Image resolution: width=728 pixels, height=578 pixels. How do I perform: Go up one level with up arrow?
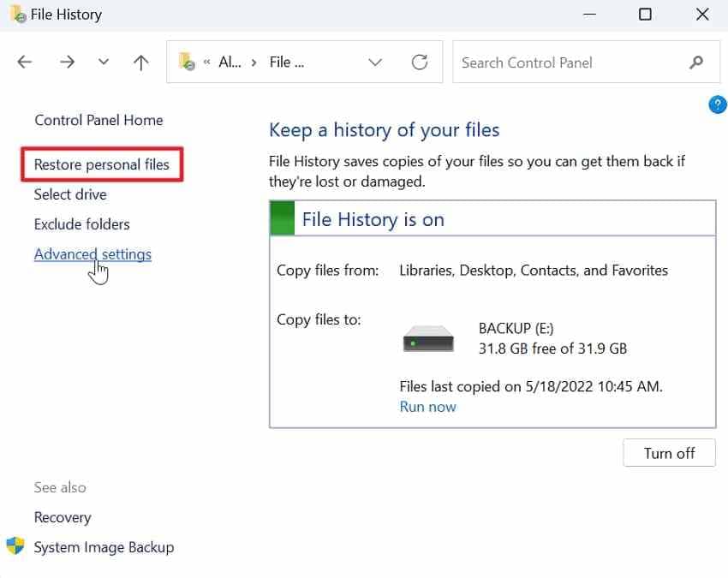(141, 63)
